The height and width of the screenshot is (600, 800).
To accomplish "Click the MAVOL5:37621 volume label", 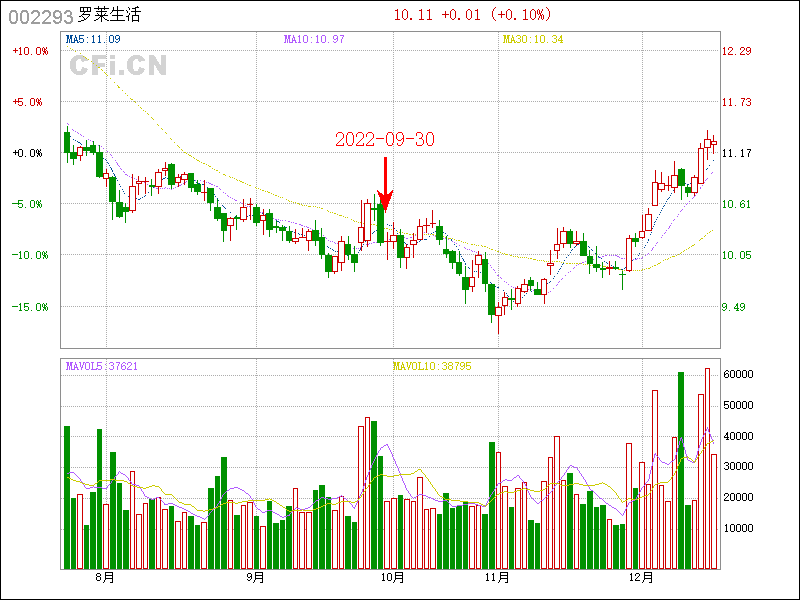I will [102, 366].
